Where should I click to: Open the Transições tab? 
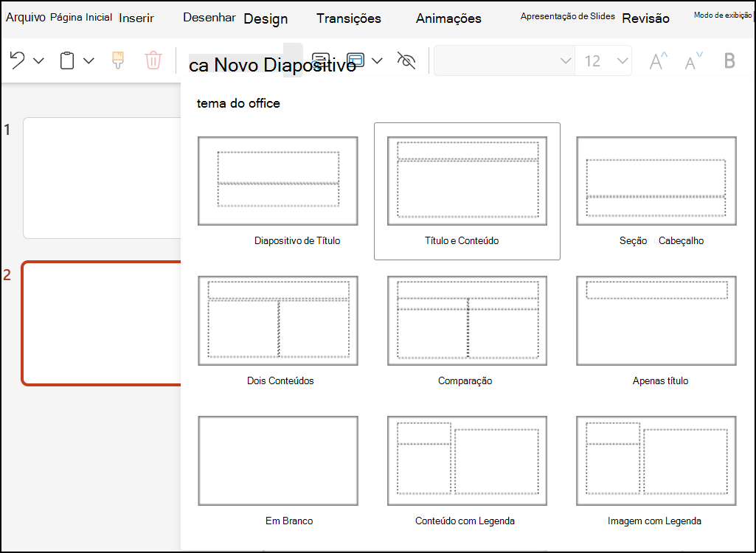coord(349,18)
